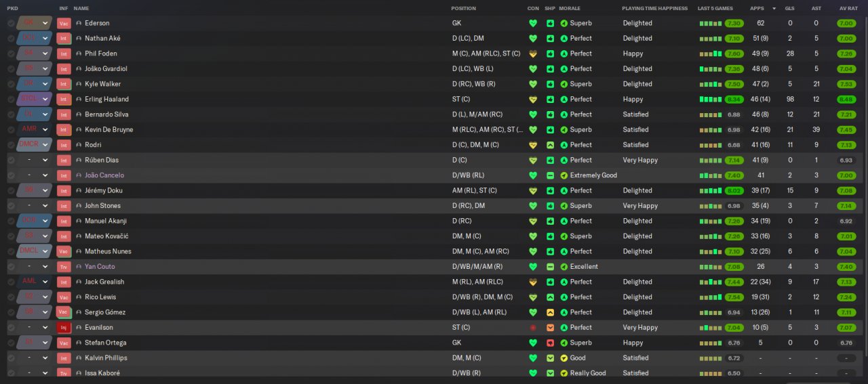Click Yan Couto's Excellent morale icon
Image resolution: width=868 pixels, height=384 pixels.
coord(564,267)
